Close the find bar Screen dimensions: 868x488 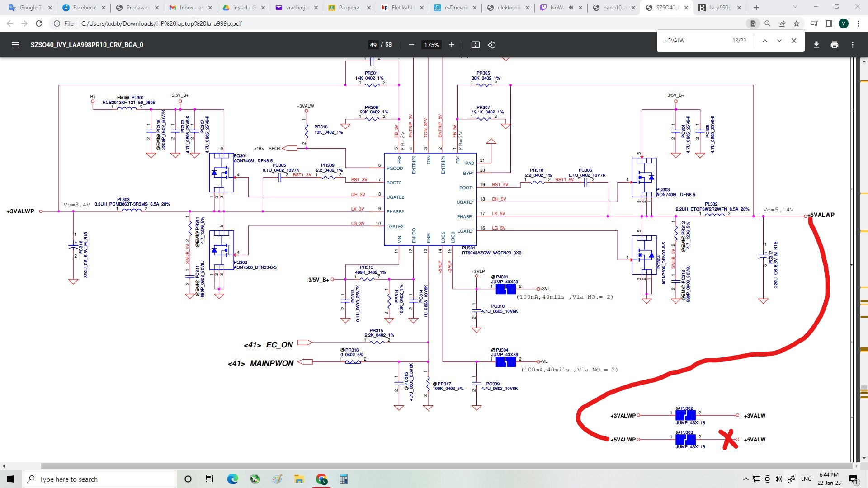(793, 41)
